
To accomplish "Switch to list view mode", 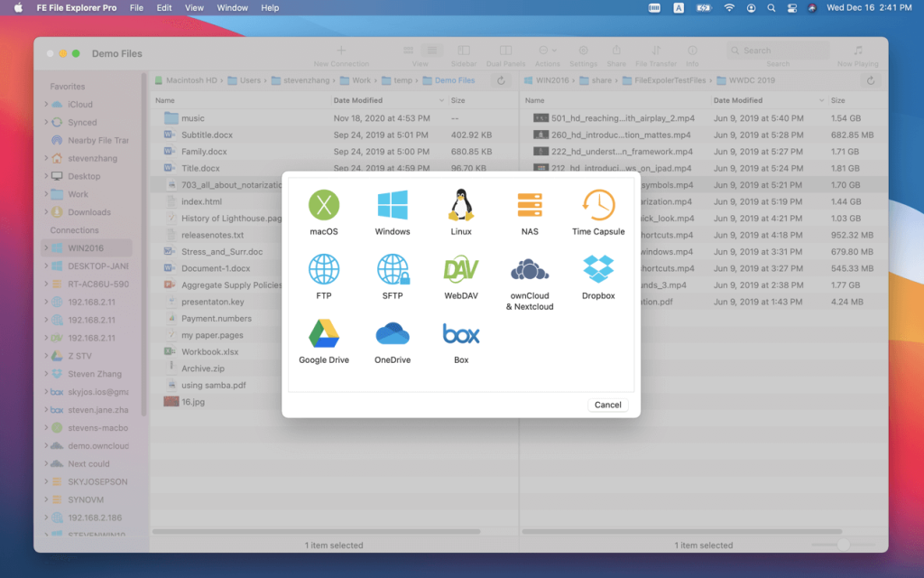I will pyautogui.click(x=432, y=50).
